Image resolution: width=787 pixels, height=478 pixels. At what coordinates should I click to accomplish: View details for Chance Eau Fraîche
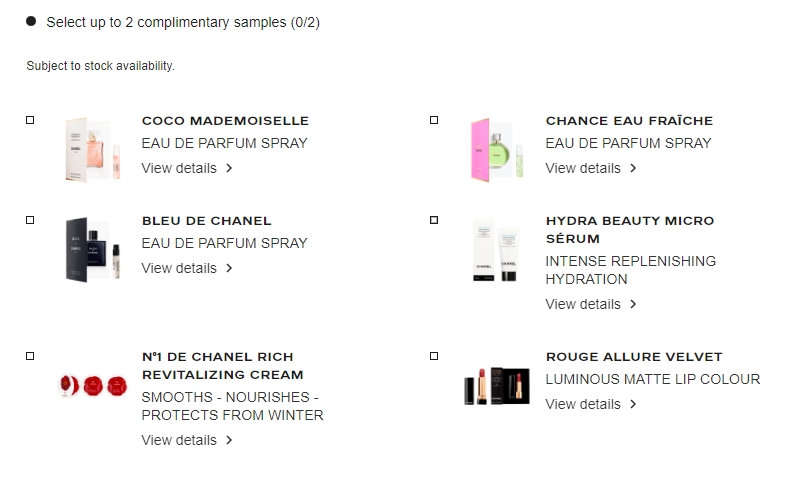point(591,168)
